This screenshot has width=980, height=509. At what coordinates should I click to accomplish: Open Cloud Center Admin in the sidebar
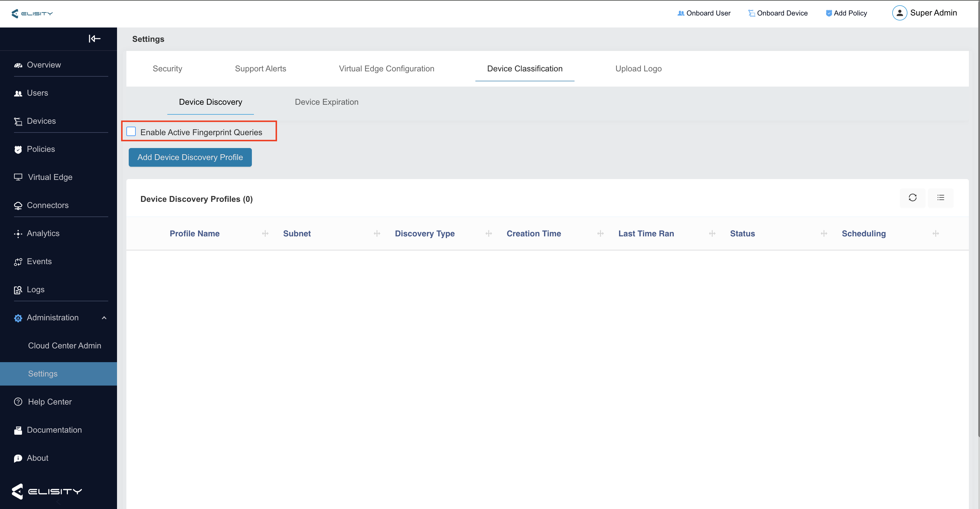[64, 346]
